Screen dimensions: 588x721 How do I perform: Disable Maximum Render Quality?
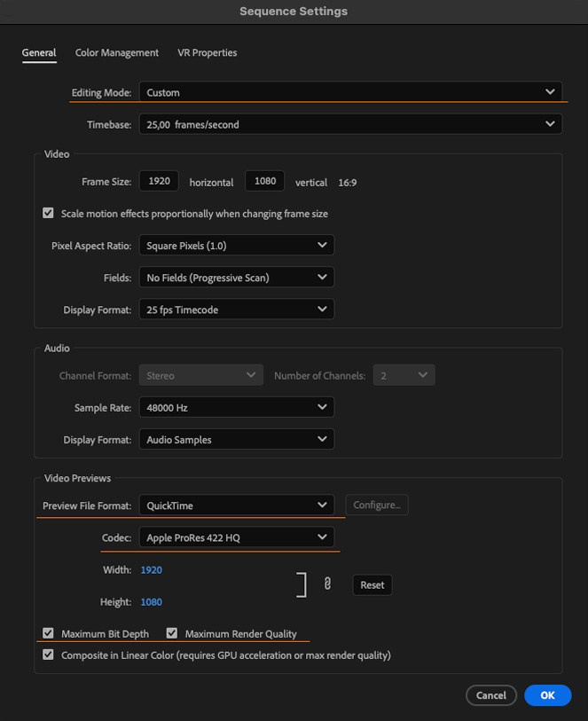174,632
